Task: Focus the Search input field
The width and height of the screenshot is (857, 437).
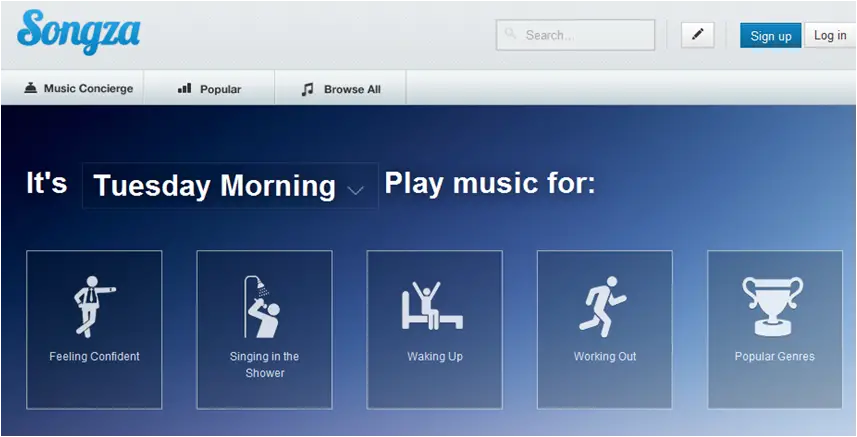Action: pyautogui.click(x=576, y=35)
